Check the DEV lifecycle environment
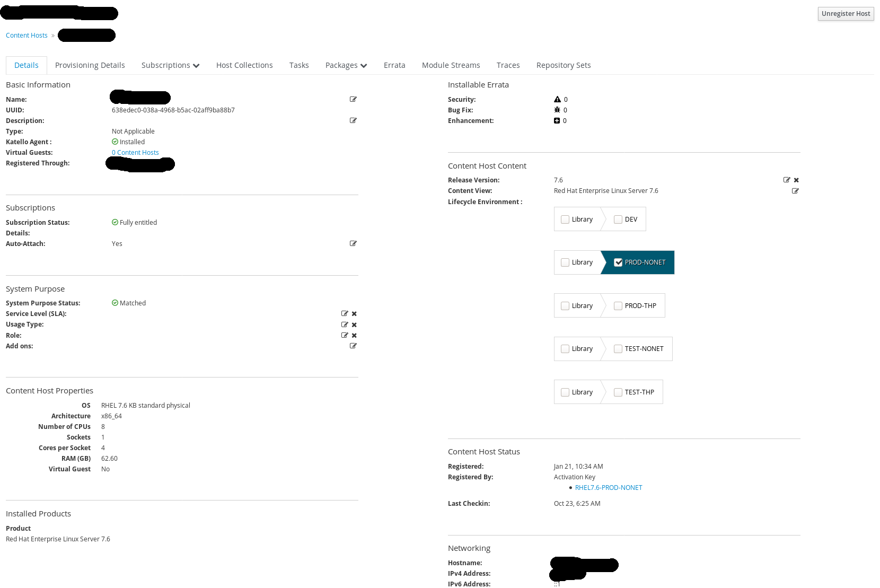The width and height of the screenshot is (880, 588). (618, 220)
